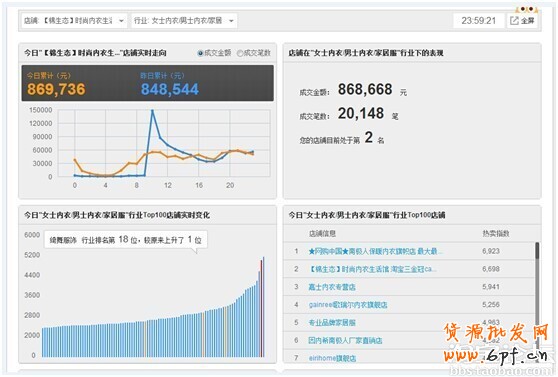Open the 因内斯南极人厂家直销店 link
This screenshot has height=377, width=558.
(345, 340)
